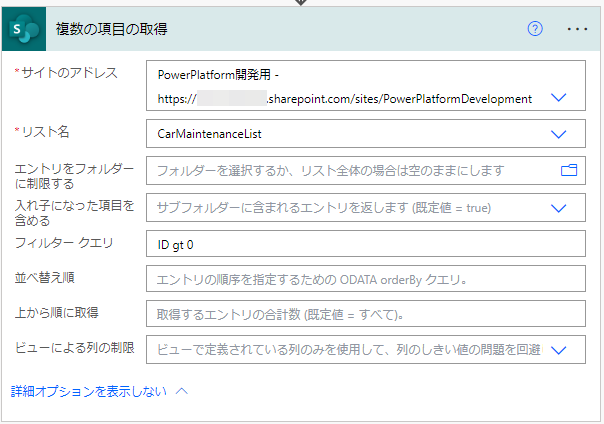This screenshot has width=604, height=424.
Task: Click the ビューによる列の制限 label
Action: (x=74, y=348)
